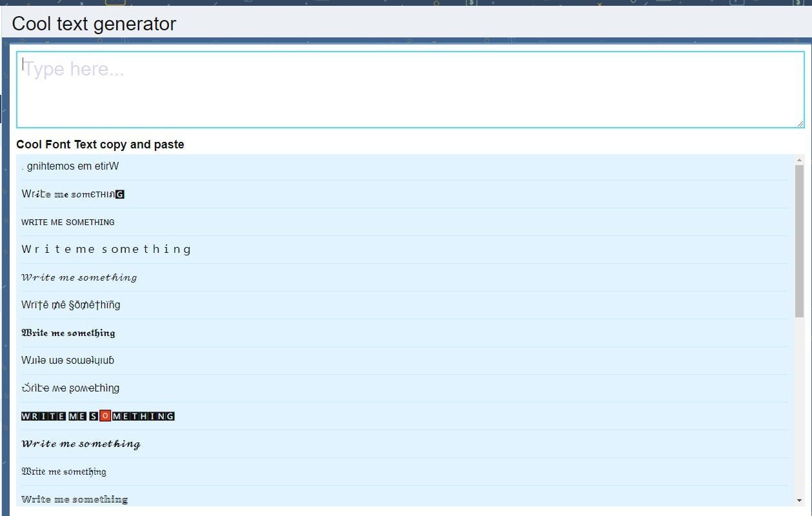Click the resize handle of the text box
Image resolution: width=812 pixels, height=516 pixels.
tap(800, 123)
